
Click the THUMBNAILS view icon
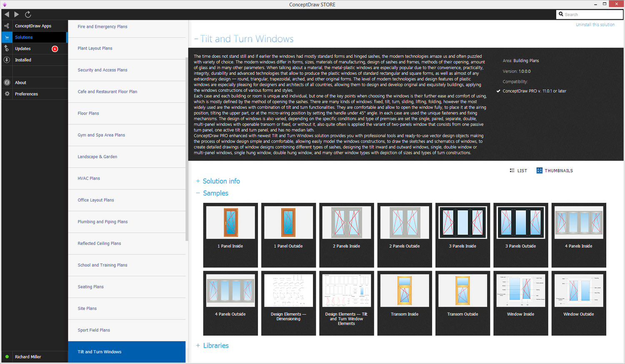point(540,170)
